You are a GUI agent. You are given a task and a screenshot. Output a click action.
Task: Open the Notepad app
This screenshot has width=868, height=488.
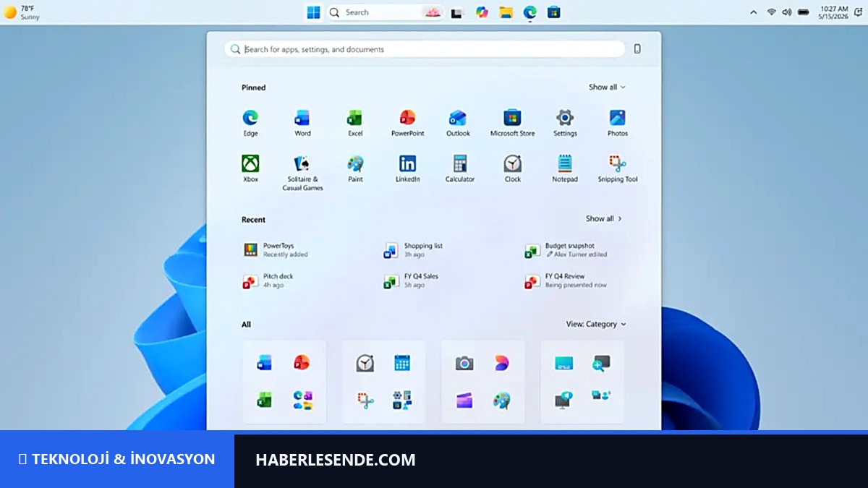(x=565, y=168)
